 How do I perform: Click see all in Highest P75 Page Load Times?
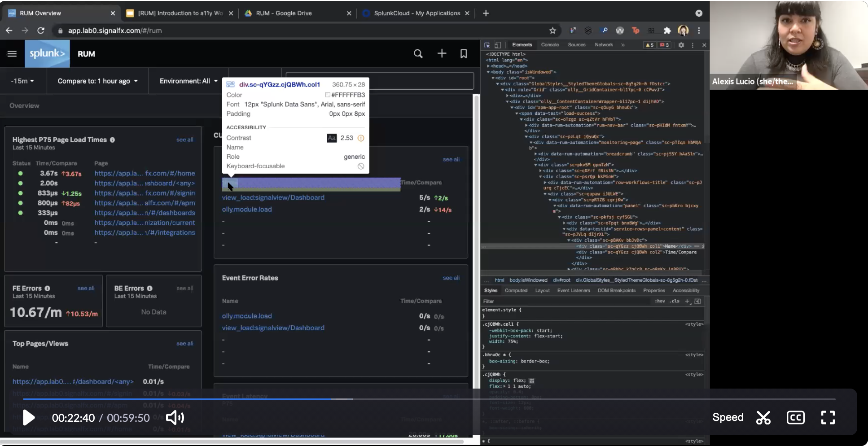184,140
